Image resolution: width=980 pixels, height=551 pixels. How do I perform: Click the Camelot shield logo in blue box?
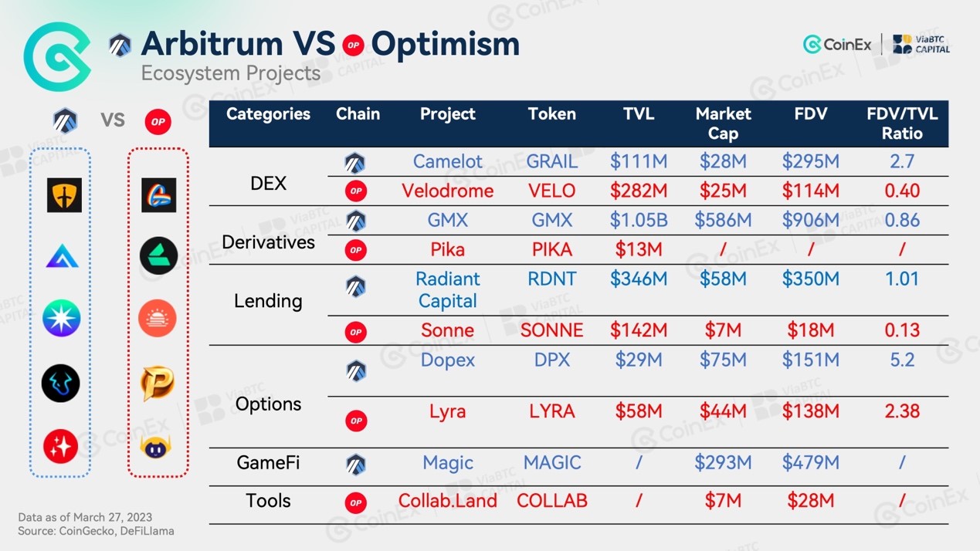(63, 195)
